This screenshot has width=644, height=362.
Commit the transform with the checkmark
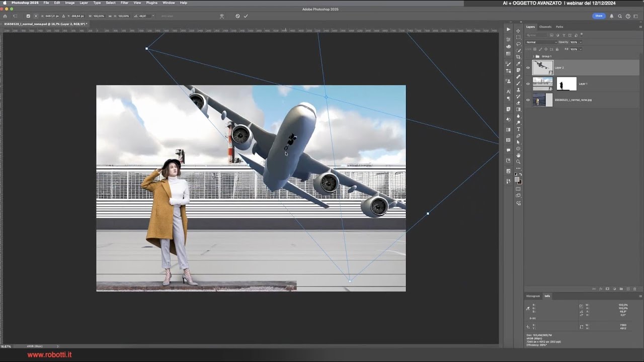coord(246,16)
